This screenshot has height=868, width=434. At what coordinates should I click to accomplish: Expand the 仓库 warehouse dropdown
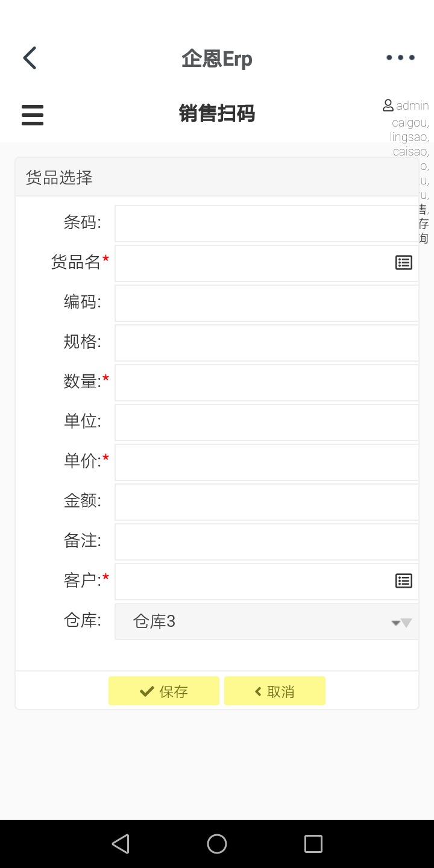click(266, 621)
